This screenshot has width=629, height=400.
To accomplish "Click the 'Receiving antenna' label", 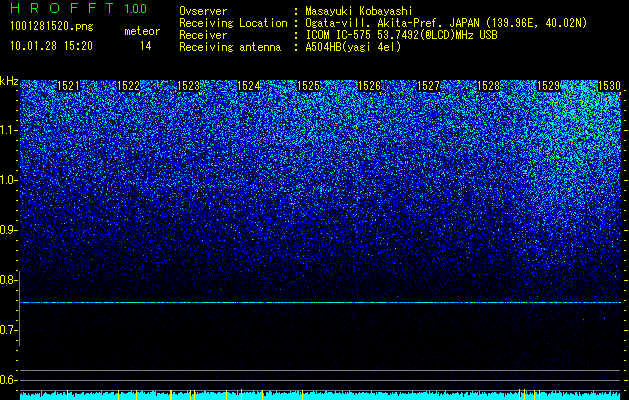I will click(230, 47).
